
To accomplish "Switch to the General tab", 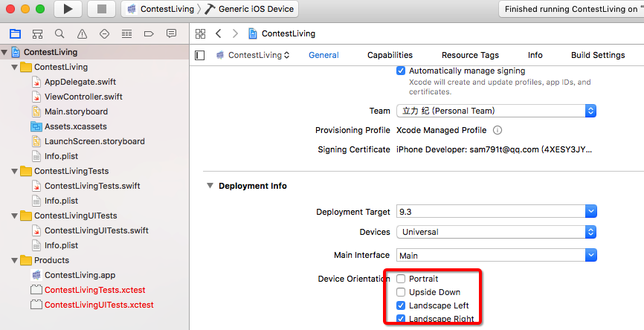I will [x=323, y=55].
